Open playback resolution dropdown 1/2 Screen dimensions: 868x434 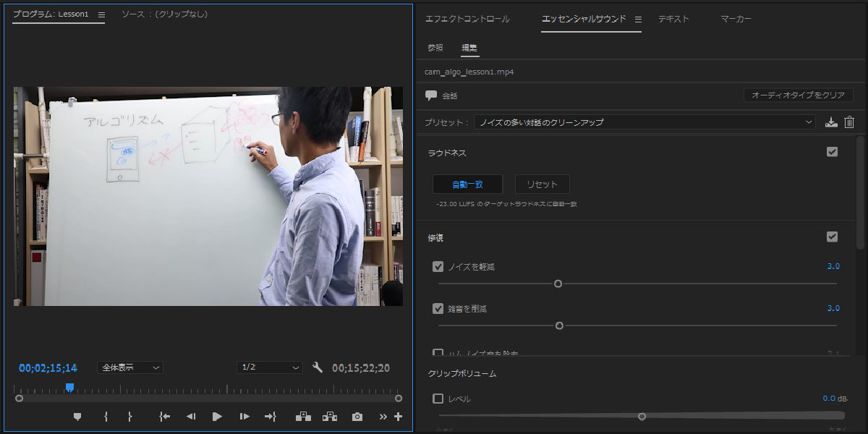(x=270, y=367)
